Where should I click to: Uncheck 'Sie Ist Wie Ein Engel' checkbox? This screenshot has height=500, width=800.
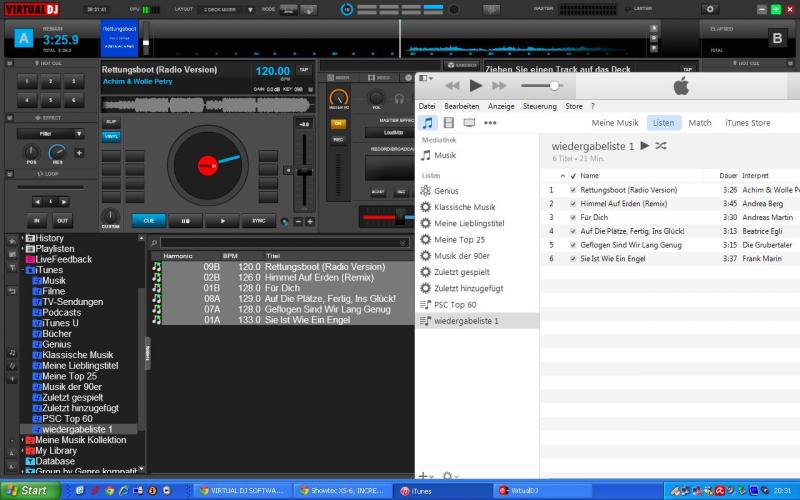click(x=573, y=259)
